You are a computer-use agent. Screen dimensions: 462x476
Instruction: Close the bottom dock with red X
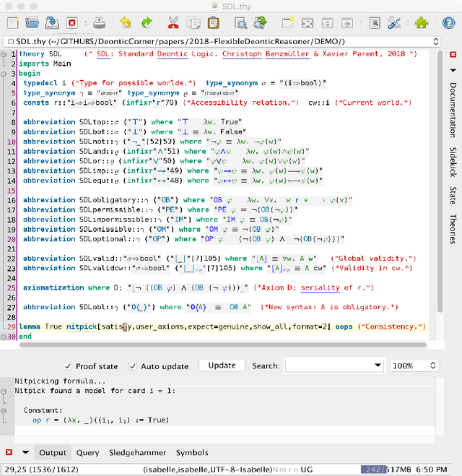(9, 453)
